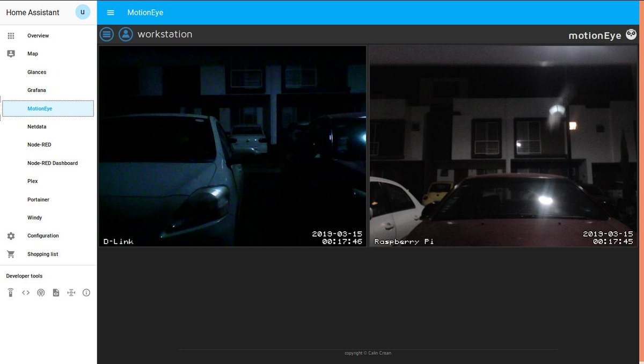Click the Configuration gear icon
The height and width of the screenshot is (364, 644).
11,236
